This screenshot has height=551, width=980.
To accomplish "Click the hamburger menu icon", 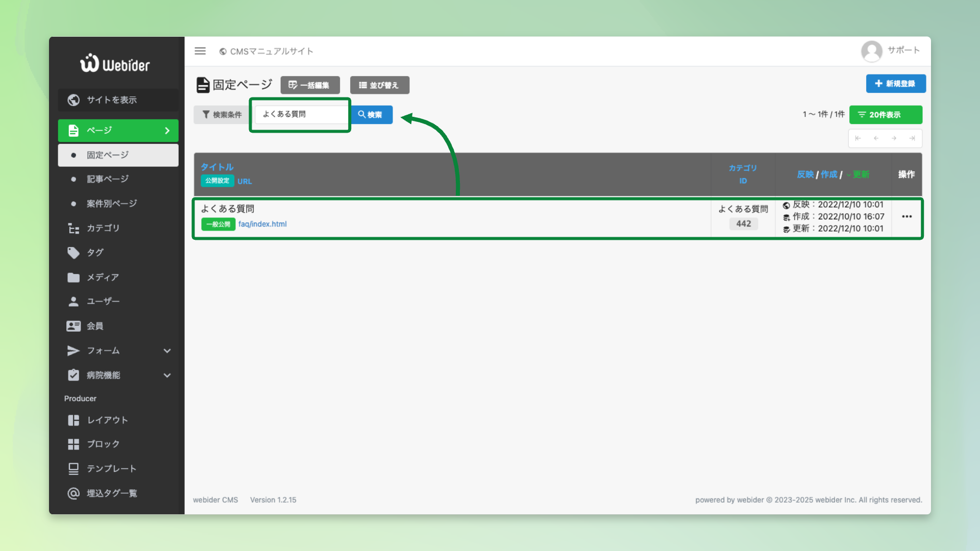I will pos(200,51).
